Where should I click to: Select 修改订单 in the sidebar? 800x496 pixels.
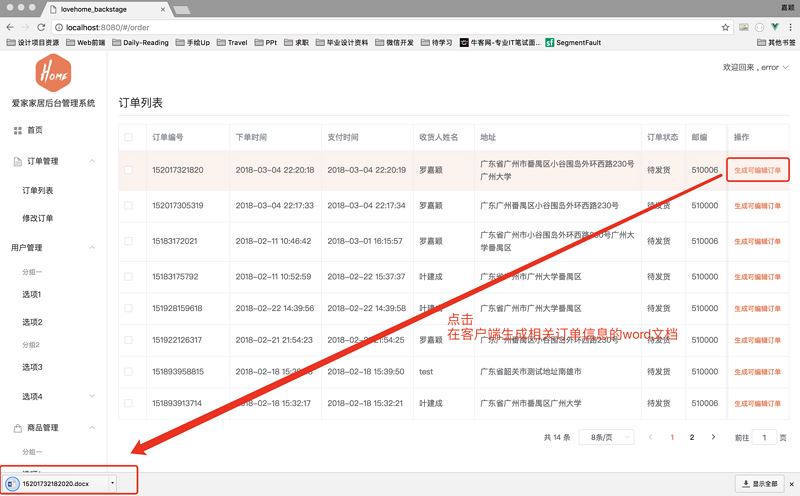tap(38, 218)
